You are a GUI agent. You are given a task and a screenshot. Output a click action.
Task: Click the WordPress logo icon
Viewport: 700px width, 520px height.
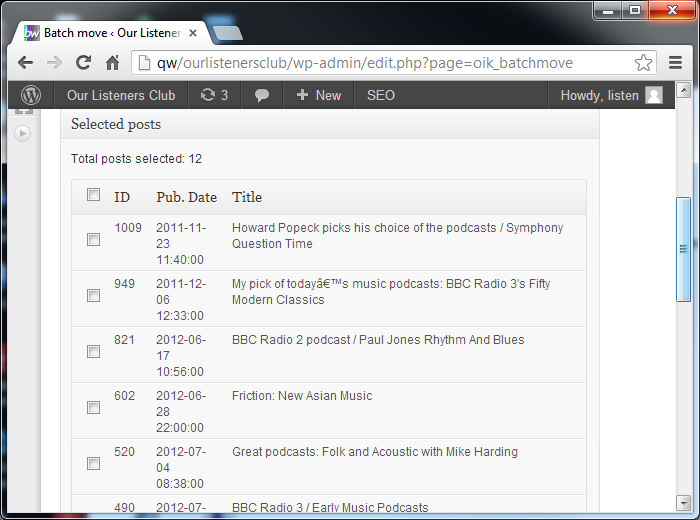pyautogui.click(x=32, y=95)
